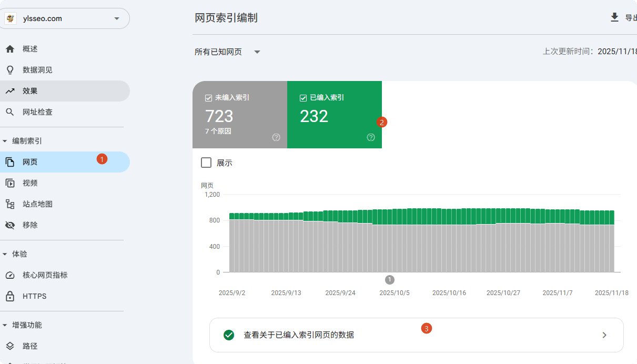This screenshot has height=364, width=637.
Task: Click the lightbulb icon beside 数据洞见
Action: (x=10, y=70)
